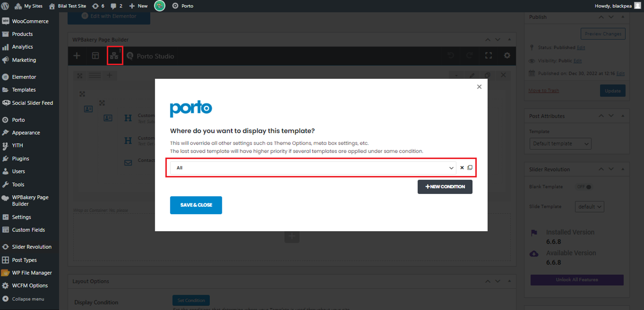Viewport: 644px width, 310px height.
Task: Click the display condition tree icon
Action: click(x=114, y=56)
